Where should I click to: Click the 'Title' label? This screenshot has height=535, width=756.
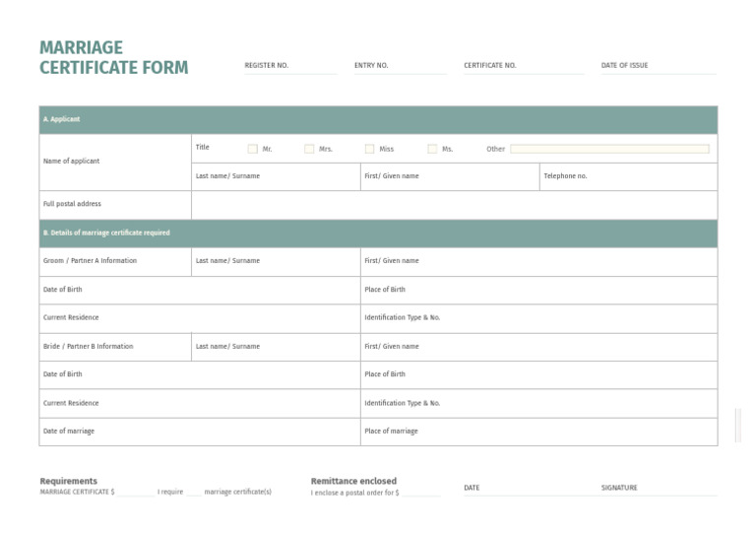pyautogui.click(x=203, y=147)
